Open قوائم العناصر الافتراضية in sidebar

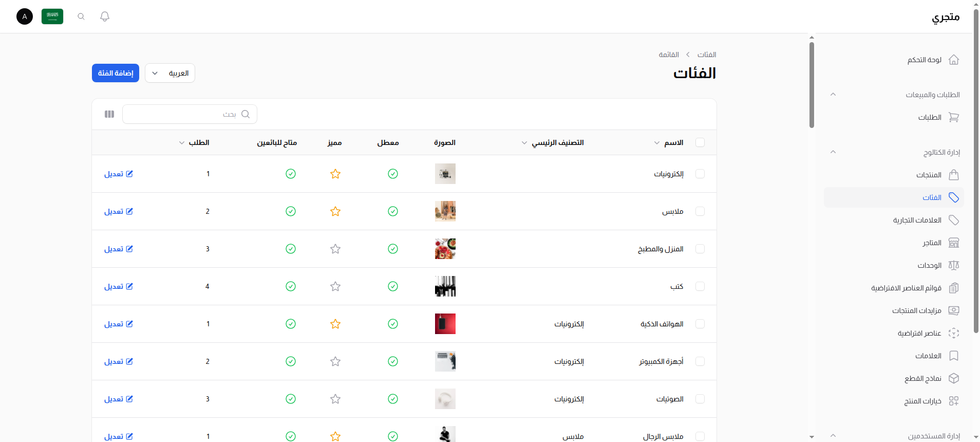tap(894, 288)
